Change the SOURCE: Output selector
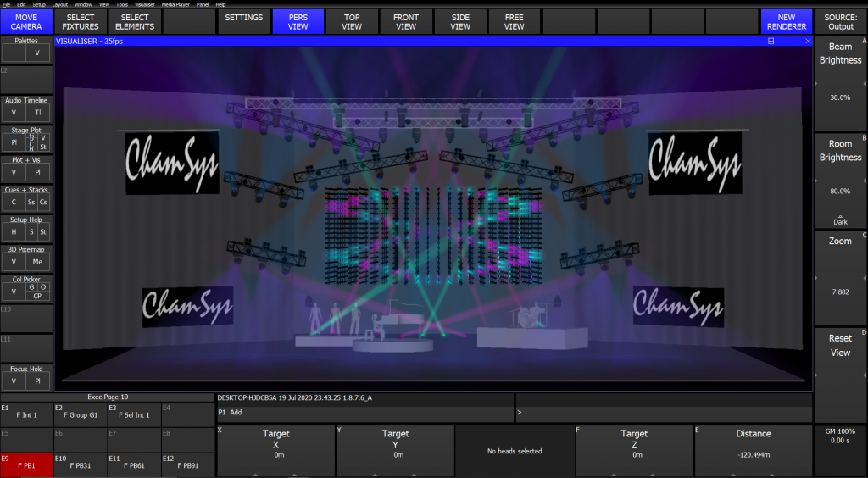The width and height of the screenshot is (868, 478). (840, 21)
